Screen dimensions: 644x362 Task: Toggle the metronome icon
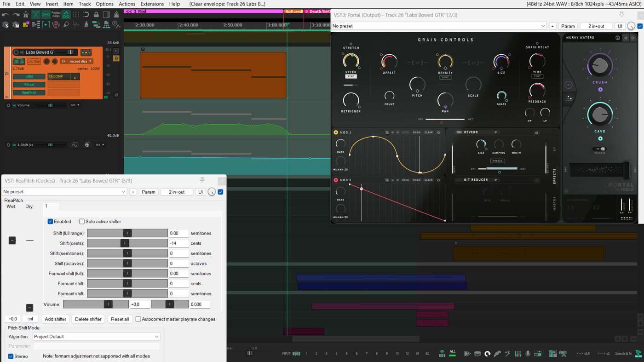point(26,15)
